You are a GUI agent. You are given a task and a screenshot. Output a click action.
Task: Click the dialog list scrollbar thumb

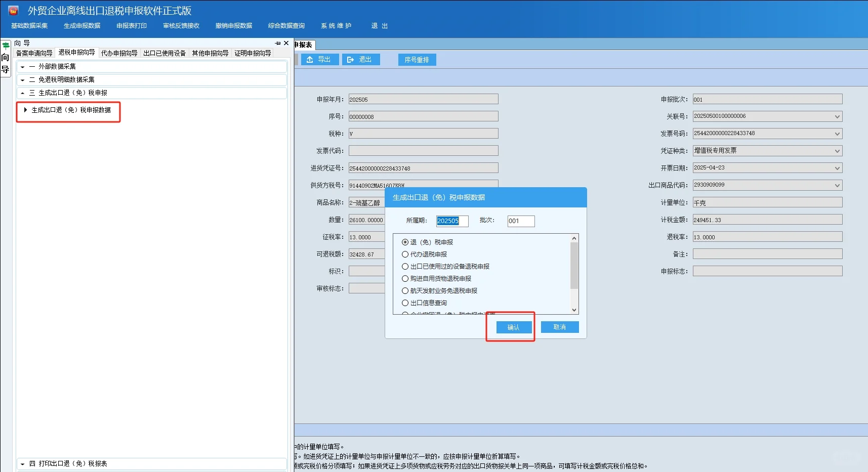574,266
